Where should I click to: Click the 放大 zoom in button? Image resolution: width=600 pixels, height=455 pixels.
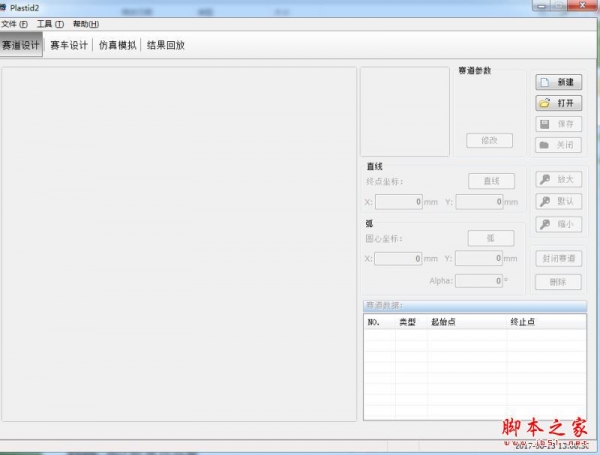pyautogui.click(x=558, y=179)
